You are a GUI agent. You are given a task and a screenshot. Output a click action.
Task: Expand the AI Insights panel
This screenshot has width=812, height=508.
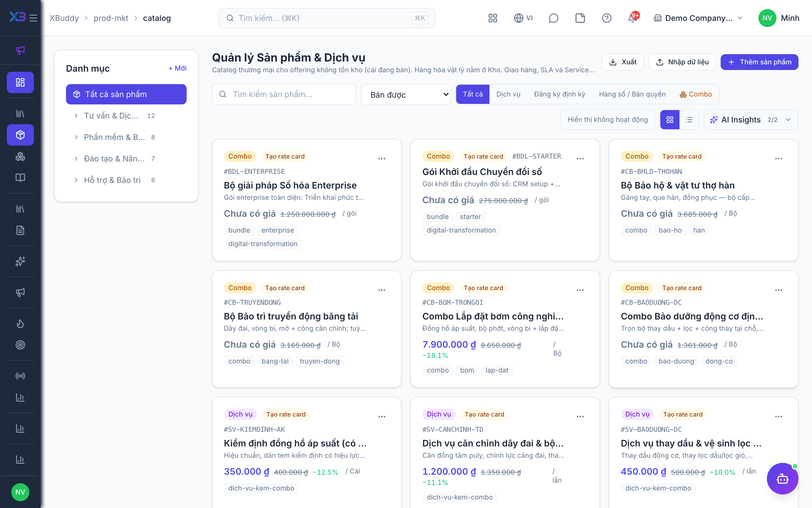coord(751,120)
